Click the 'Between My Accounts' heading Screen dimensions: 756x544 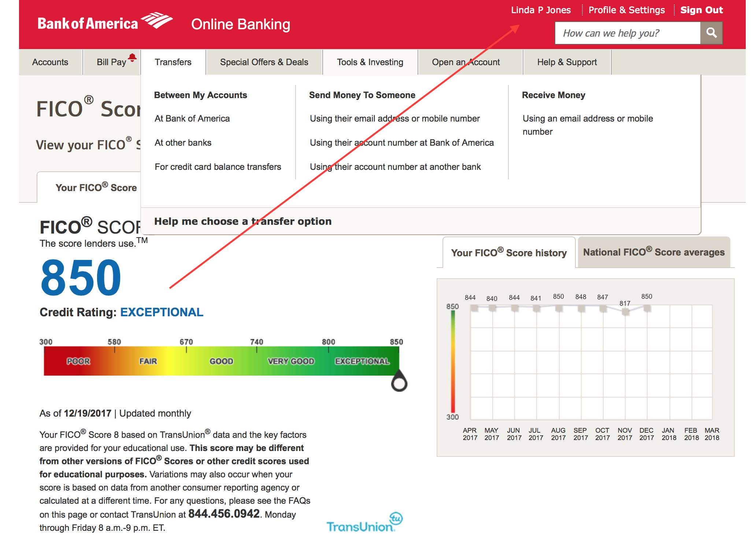tap(200, 95)
